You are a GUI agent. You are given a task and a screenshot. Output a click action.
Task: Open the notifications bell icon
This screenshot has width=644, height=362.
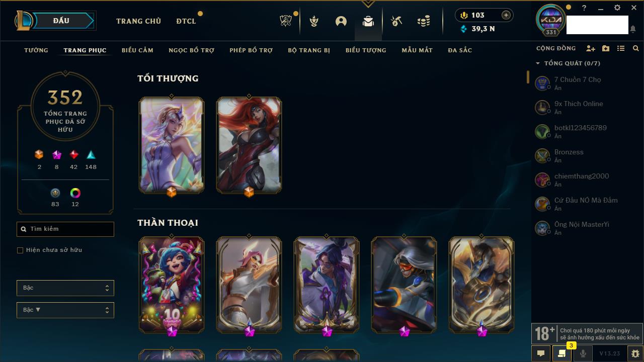click(633, 29)
